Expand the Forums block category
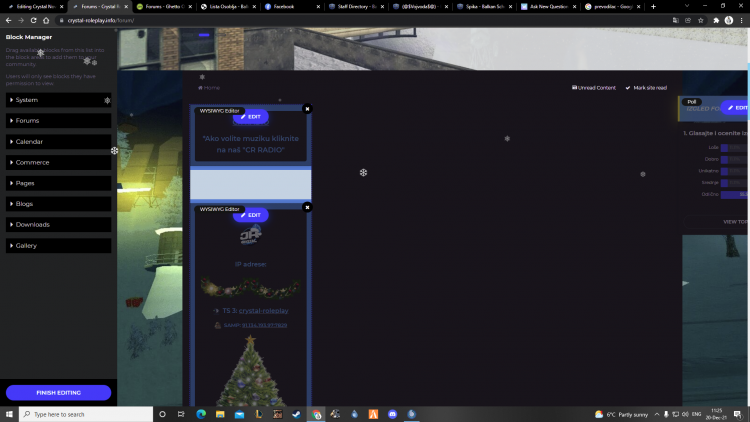Image resolution: width=750 pixels, height=422 pixels. click(x=58, y=121)
